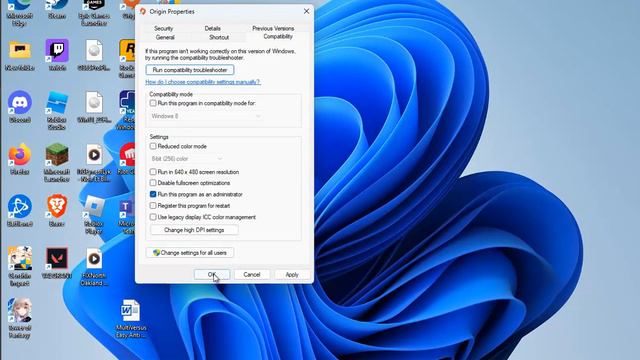Open the Previous Versions tab
Viewport: 640px width, 360px height.
(x=273, y=29)
